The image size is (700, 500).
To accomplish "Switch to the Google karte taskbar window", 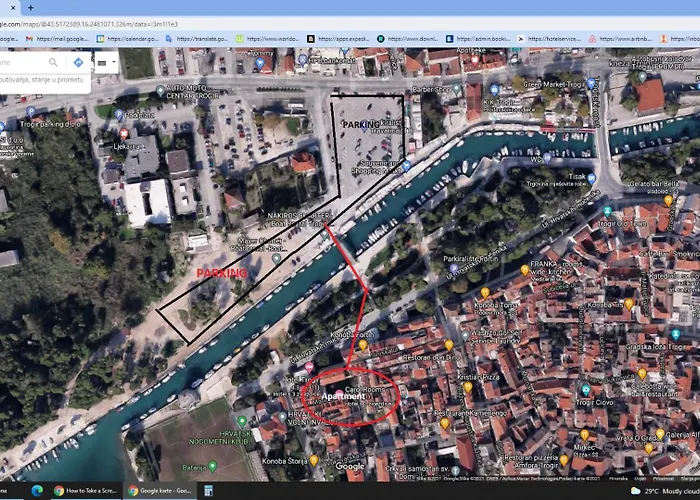I will tap(160, 491).
